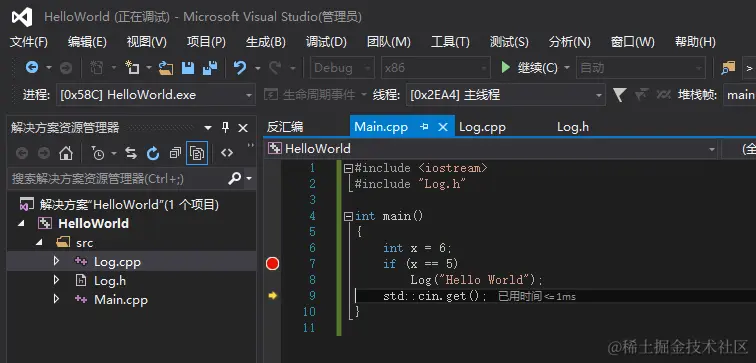
Task: Click Solution Explorer Back arrow
Action: 22,153
